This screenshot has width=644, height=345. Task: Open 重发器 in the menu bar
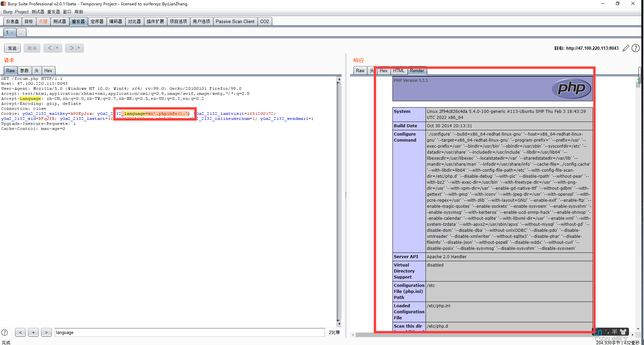pyautogui.click(x=53, y=12)
